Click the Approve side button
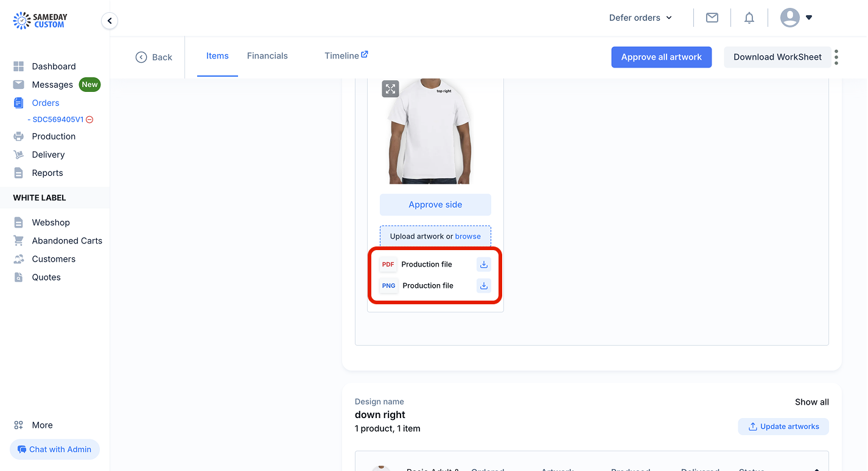Image resolution: width=868 pixels, height=471 pixels. (435, 205)
